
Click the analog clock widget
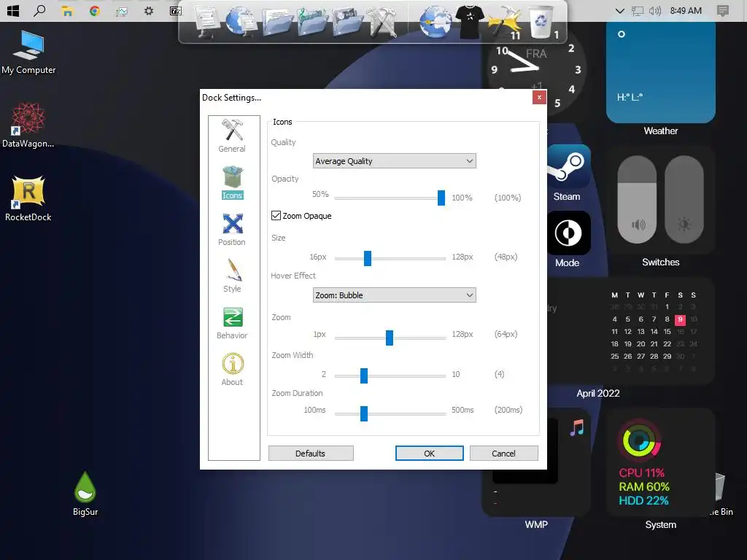(x=536, y=69)
